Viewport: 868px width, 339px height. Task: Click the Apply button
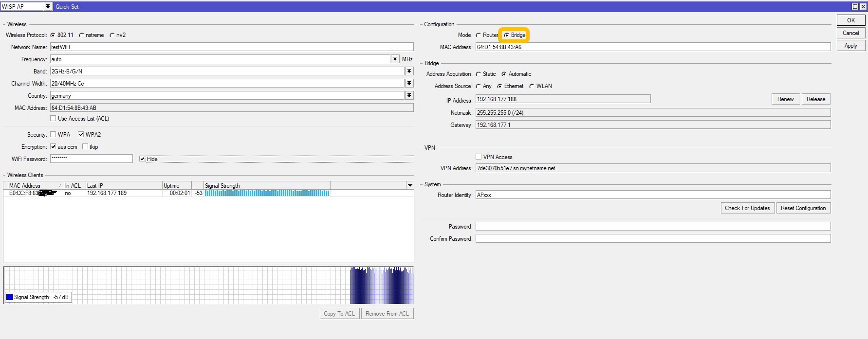(851, 46)
